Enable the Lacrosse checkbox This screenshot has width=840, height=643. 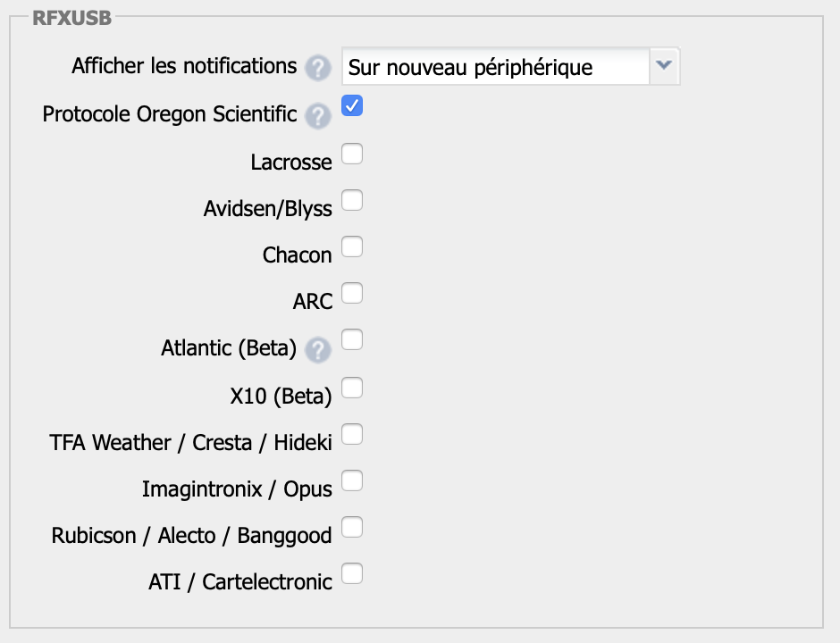click(x=352, y=154)
